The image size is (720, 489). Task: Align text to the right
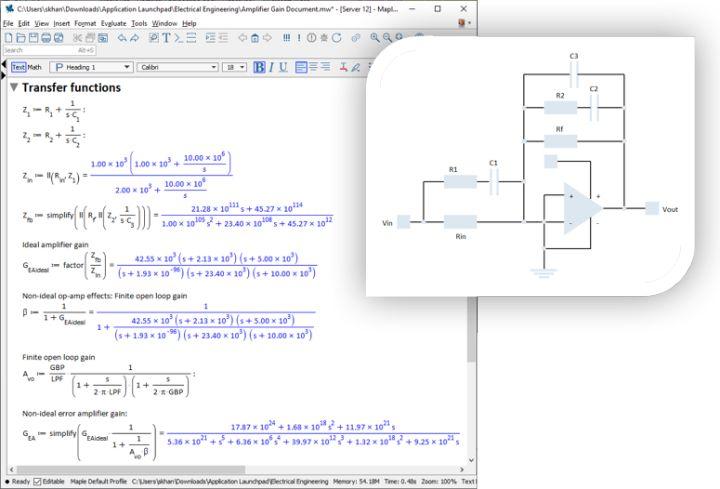click(x=326, y=67)
